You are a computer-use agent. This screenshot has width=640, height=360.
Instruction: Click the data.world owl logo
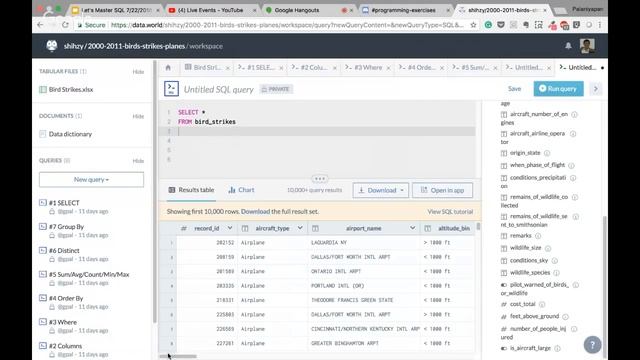(52, 46)
